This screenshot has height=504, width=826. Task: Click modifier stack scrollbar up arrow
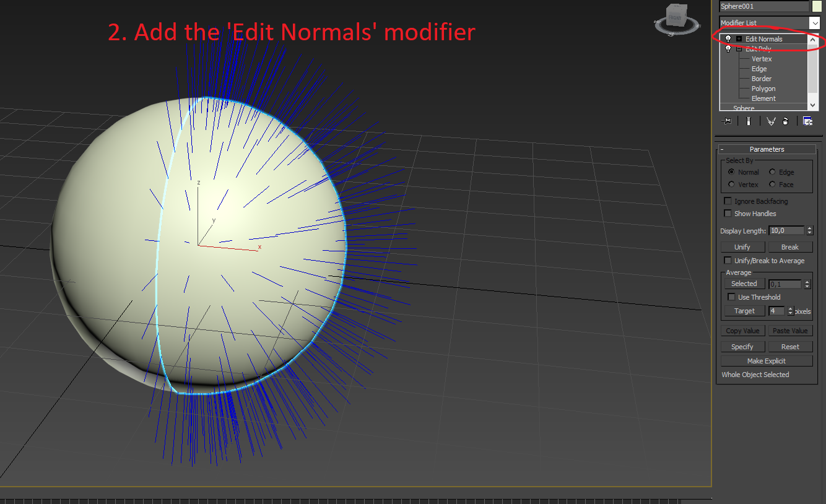tap(813, 39)
